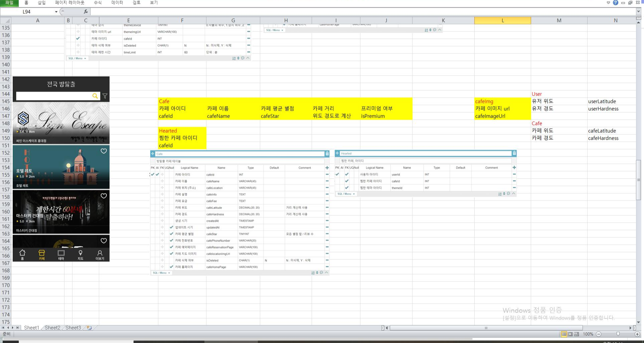Click the zoom in plus button

pos(637,334)
